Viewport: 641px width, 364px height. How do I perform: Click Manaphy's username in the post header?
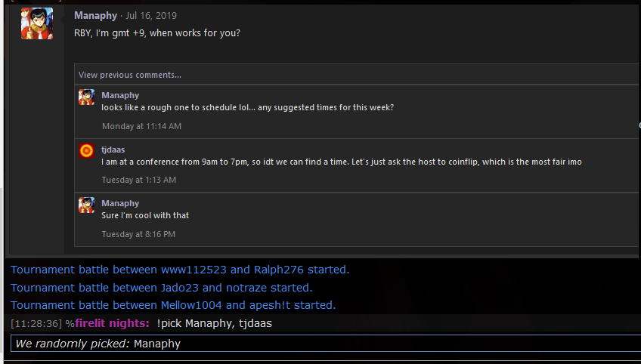pyautogui.click(x=96, y=16)
